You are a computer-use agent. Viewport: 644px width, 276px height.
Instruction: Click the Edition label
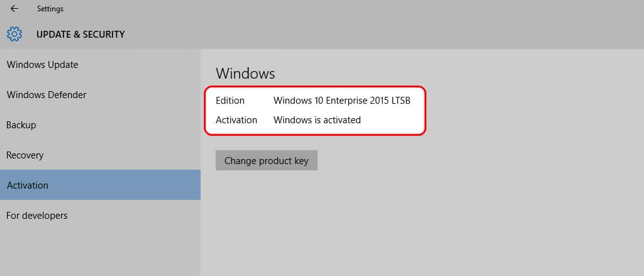(x=230, y=100)
